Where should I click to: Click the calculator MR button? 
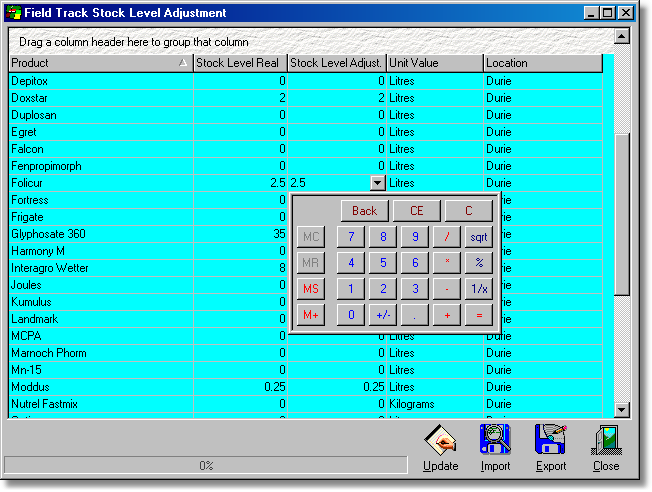311,263
